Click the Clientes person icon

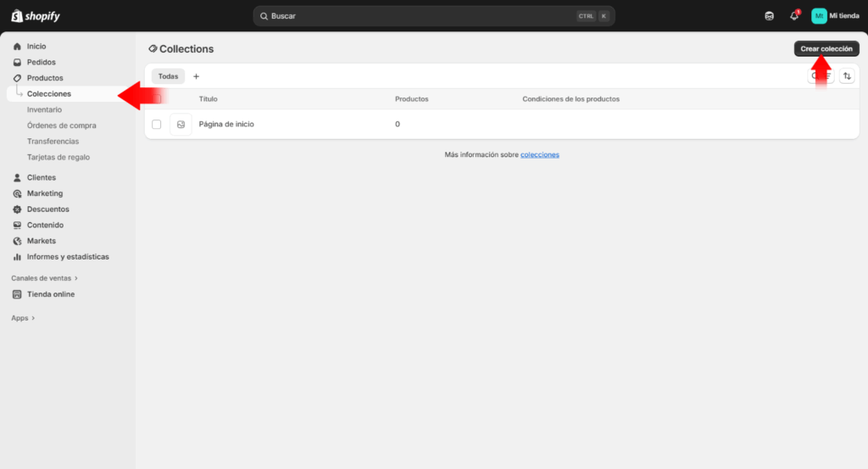[x=17, y=178]
